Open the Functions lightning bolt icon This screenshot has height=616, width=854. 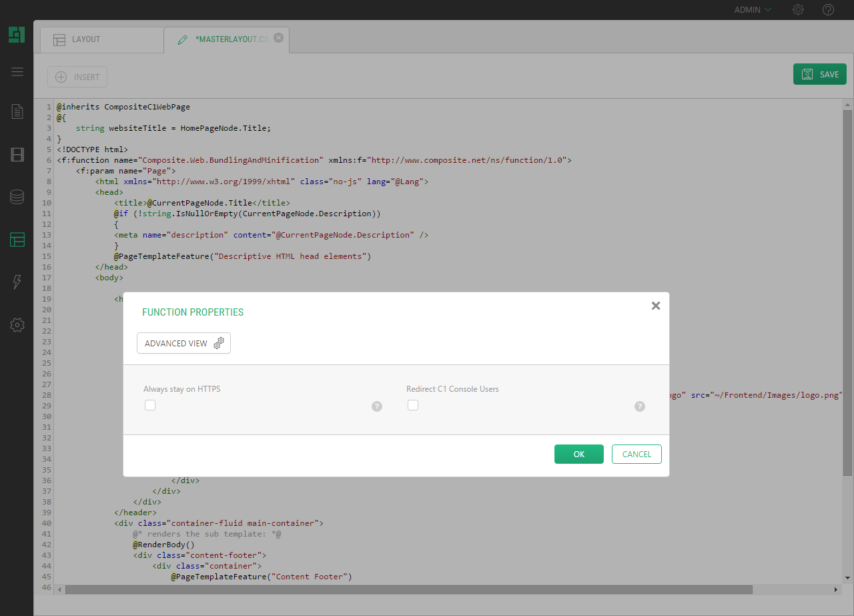pos(17,282)
